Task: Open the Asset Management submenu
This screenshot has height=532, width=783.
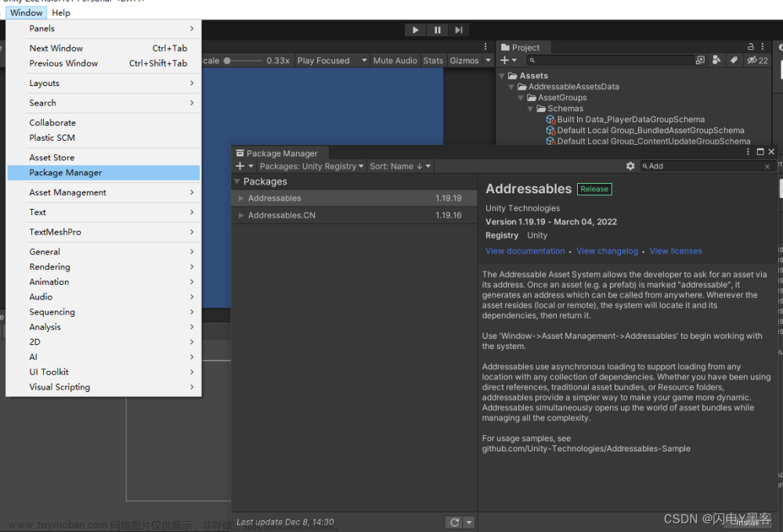Action: (103, 192)
